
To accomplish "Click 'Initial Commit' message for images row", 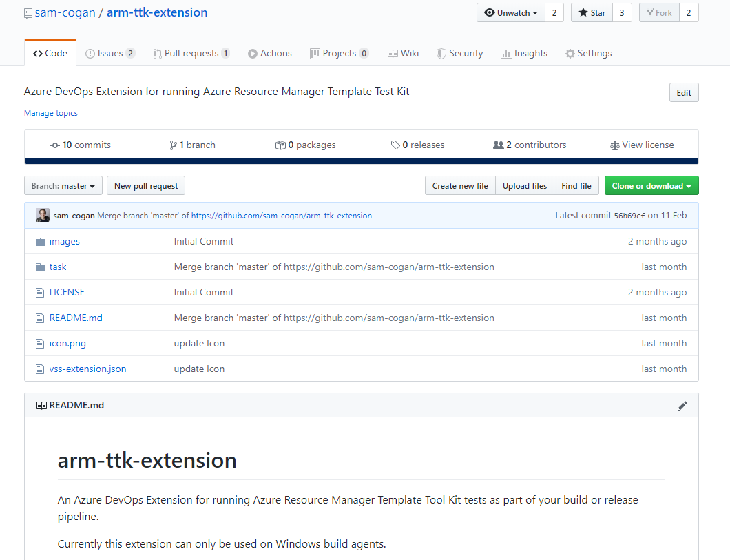I will pos(204,242).
